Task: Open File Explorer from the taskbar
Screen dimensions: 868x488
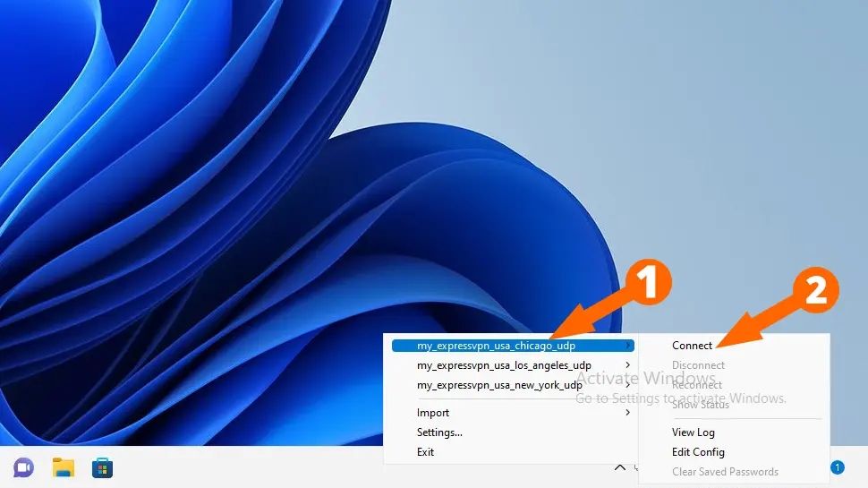Action: coord(64,467)
